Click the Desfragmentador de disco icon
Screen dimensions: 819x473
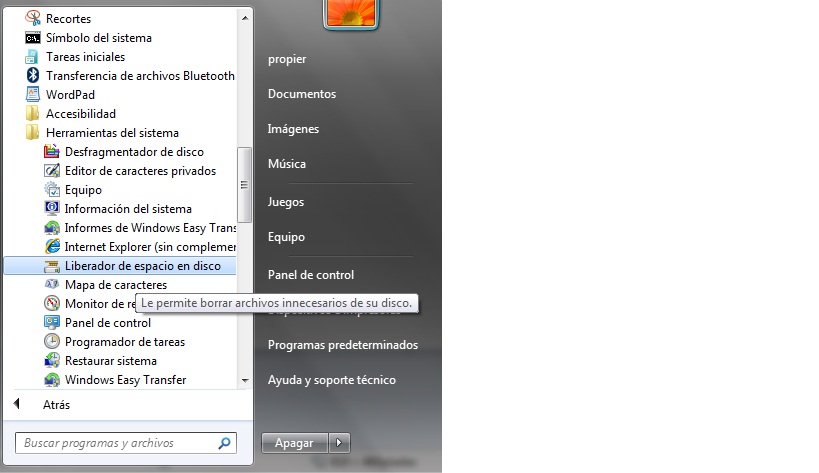(52, 151)
